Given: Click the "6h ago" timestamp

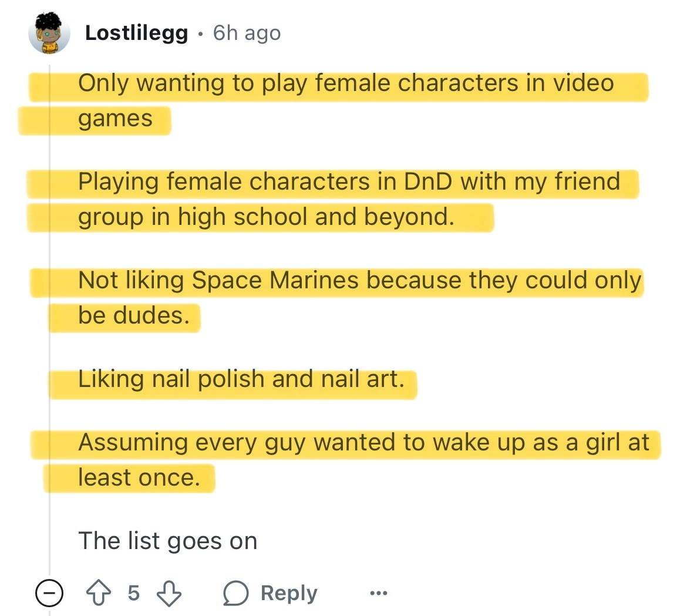Looking at the screenshot, I should pyautogui.click(x=247, y=33).
